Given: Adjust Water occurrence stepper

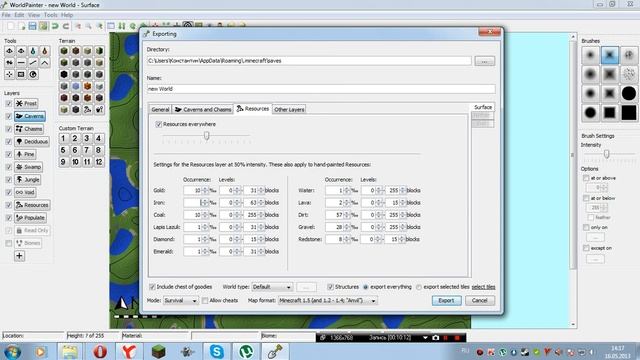Looking at the screenshot, I should (x=347, y=190).
